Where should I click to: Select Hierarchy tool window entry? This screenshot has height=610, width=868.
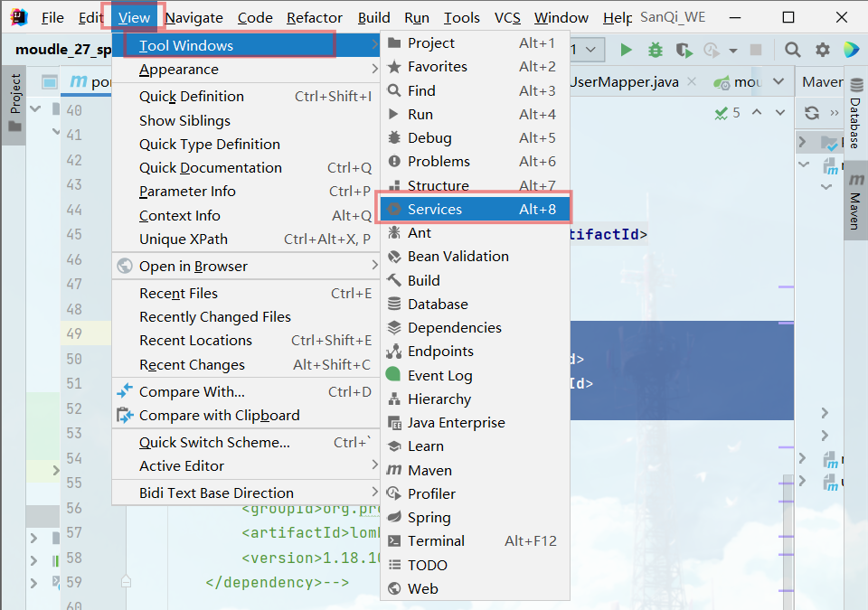[x=475, y=399]
